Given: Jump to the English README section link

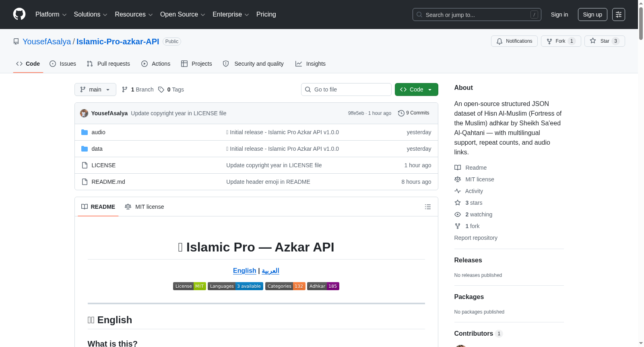Looking at the screenshot, I should pyautogui.click(x=245, y=271).
